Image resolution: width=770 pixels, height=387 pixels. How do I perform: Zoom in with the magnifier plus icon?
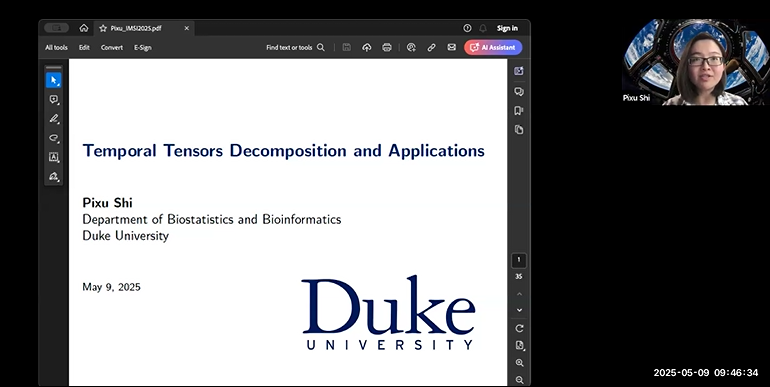[520, 363]
